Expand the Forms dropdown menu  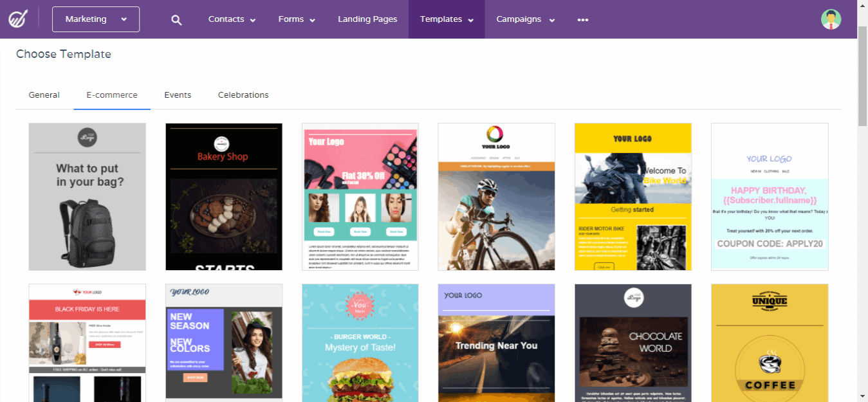[296, 19]
